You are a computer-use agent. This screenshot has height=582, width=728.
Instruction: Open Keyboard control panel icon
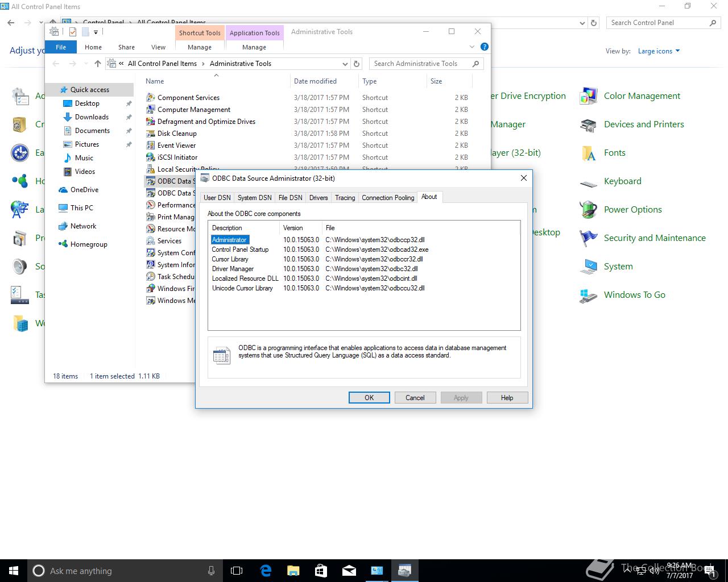point(589,183)
